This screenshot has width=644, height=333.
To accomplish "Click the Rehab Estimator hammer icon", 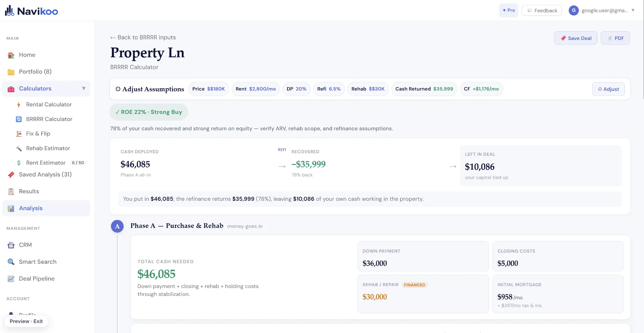I will pyautogui.click(x=19, y=148).
